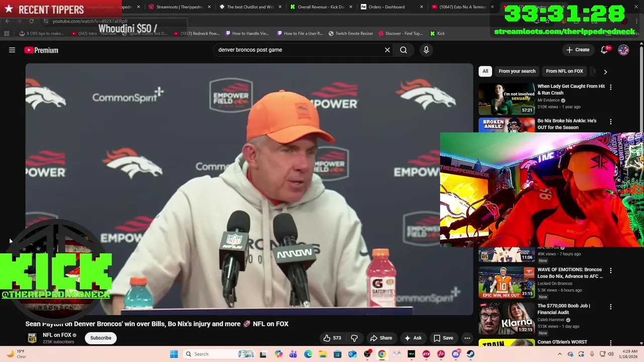The width and height of the screenshot is (644, 362).
Task: Open Outlook from the taskbar
Action: coord(352,354)
